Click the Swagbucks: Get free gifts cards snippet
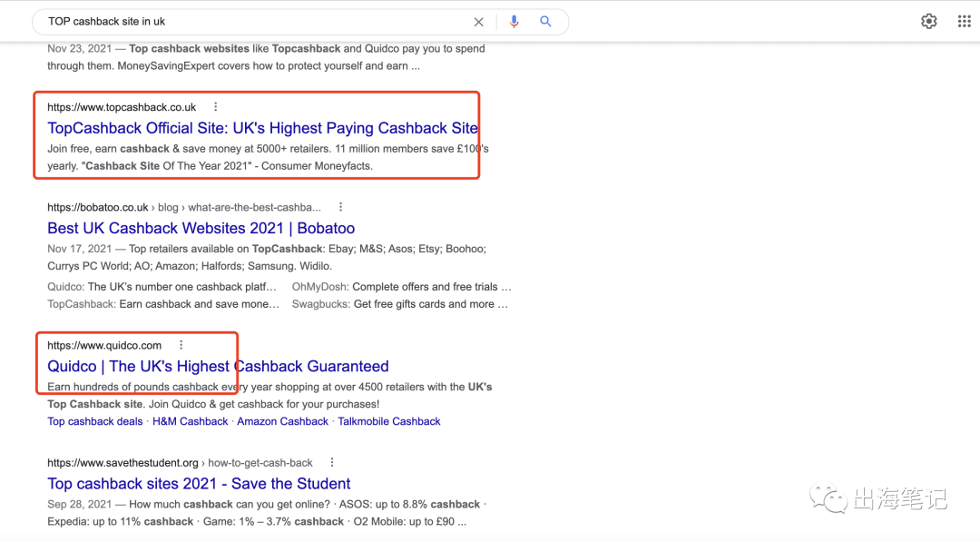 click(x=400, y=304)
